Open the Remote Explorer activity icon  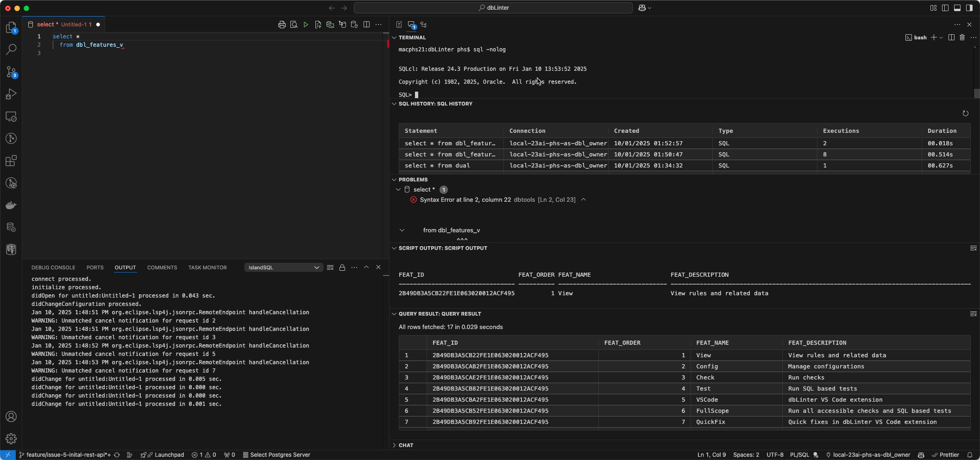point(11,116)
